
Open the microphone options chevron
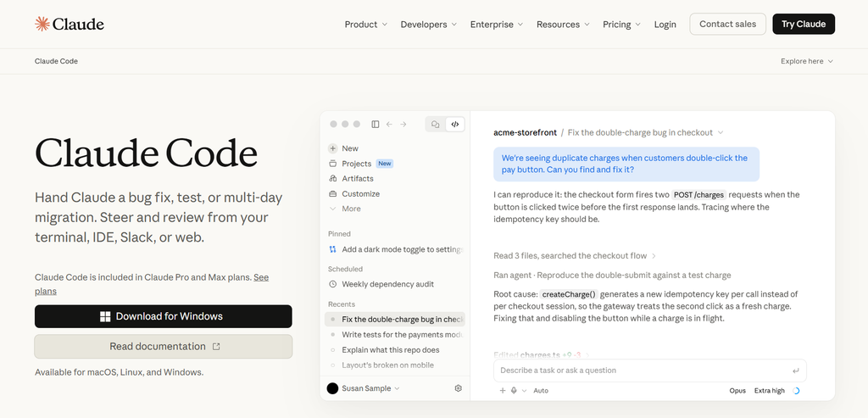tap(524, 390)
